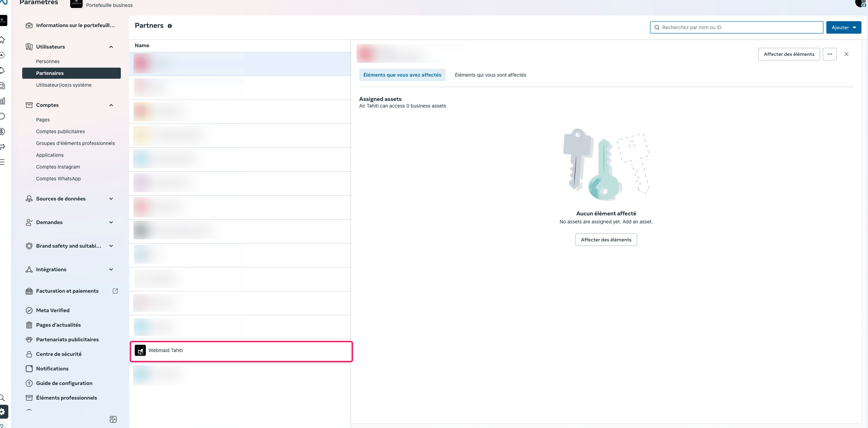The height and width of the screenshot is (428, 868).
Task: Click the sidebar collapse panel icon
Action: click(113, 419)
